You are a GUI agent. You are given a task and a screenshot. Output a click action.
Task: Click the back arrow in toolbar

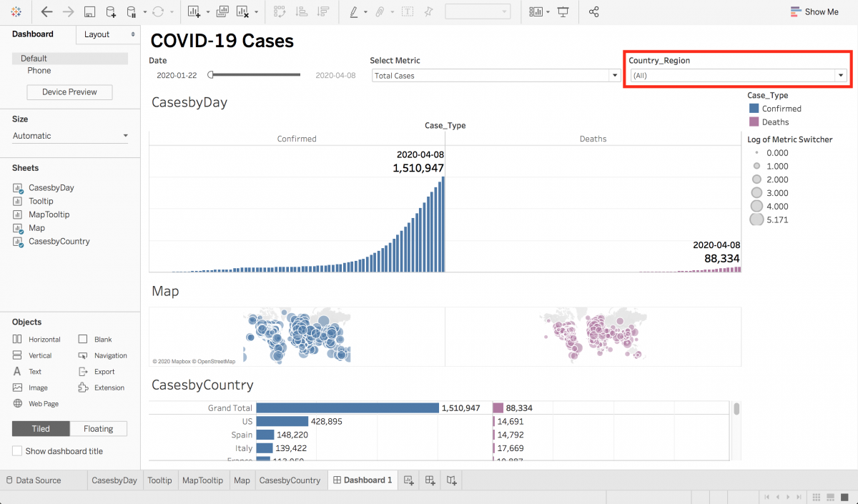(x=46, y=11)
